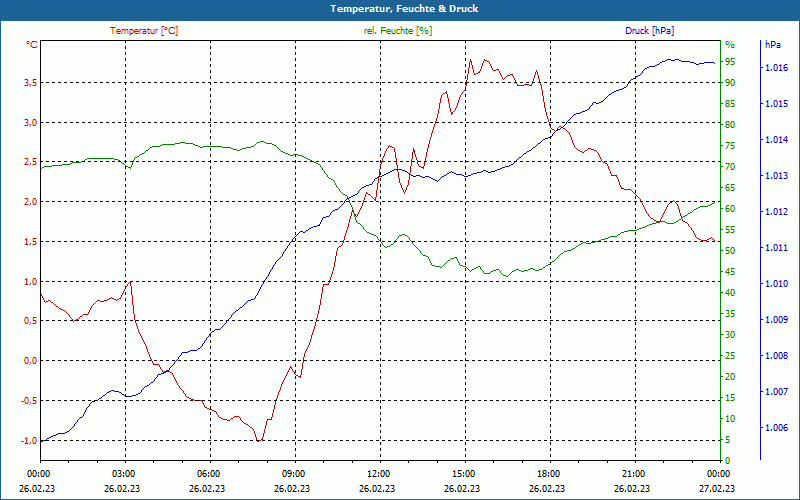The width and height of the screenshot is (800, 500).
Task: Click the '09:00' time axis label
Action: point(294,474)
